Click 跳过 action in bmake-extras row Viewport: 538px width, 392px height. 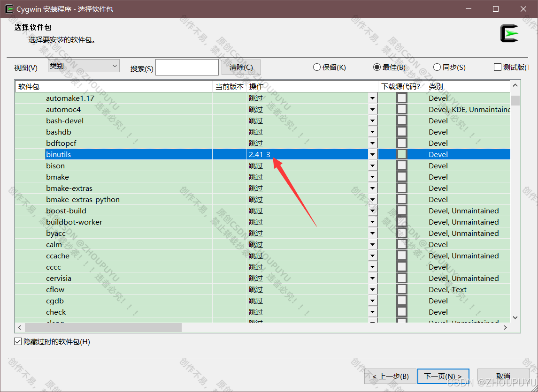[x=256, y=188]
